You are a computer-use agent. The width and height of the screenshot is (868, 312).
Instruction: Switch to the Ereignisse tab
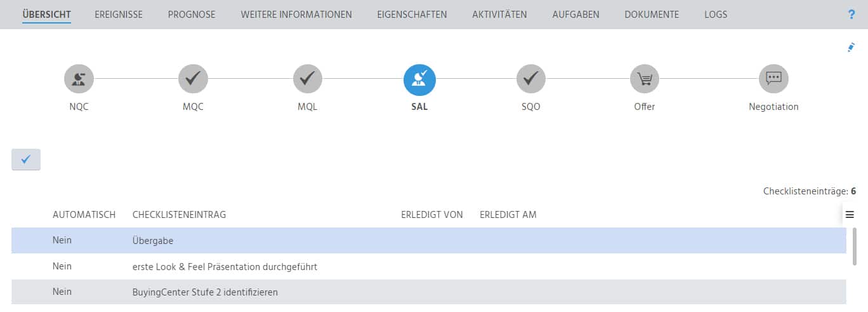pyautogui.click(x=119, y=14)
